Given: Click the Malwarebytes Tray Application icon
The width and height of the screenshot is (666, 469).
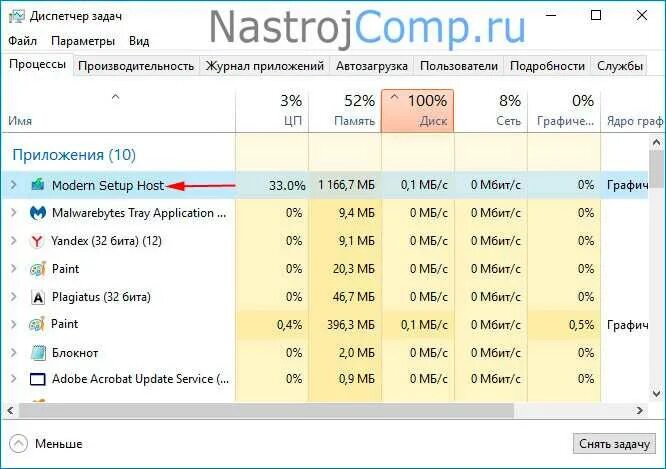Looking at the screenshot, I should coord(38,213).
